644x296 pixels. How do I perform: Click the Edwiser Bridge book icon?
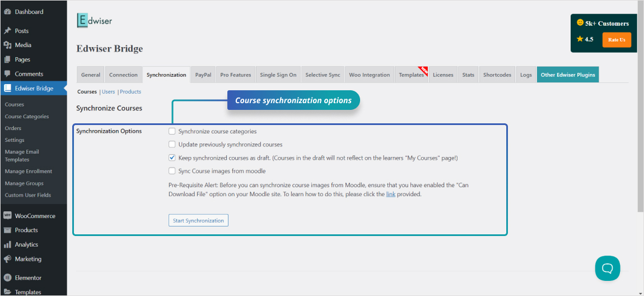tap(7, 88)
